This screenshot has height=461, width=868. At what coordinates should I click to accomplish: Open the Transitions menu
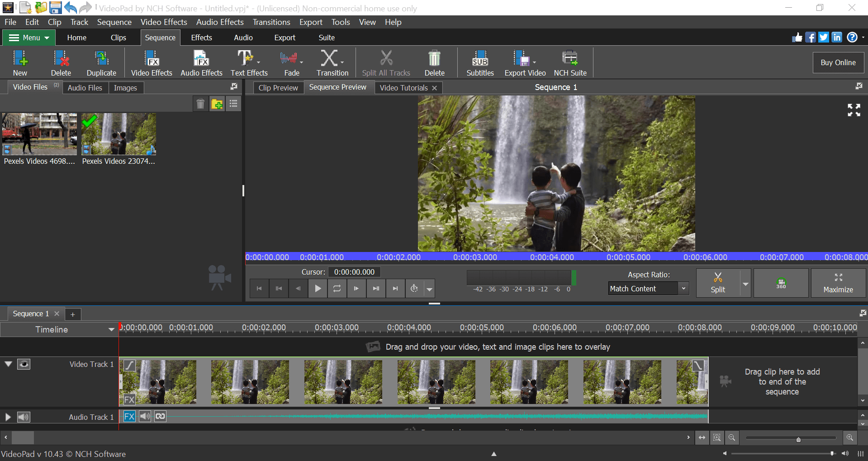point(271,22)
